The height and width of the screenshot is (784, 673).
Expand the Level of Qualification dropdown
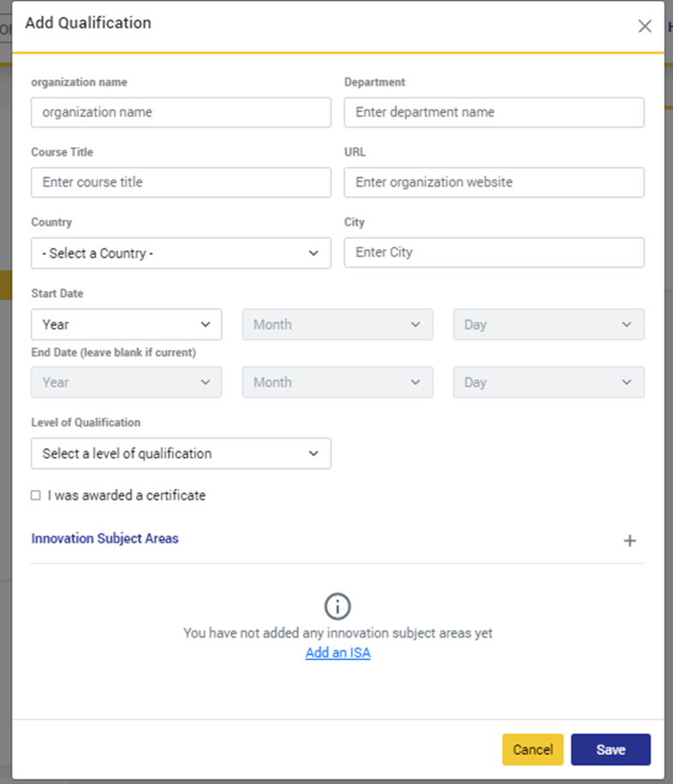pyautogui.click(x=181, y=454)
